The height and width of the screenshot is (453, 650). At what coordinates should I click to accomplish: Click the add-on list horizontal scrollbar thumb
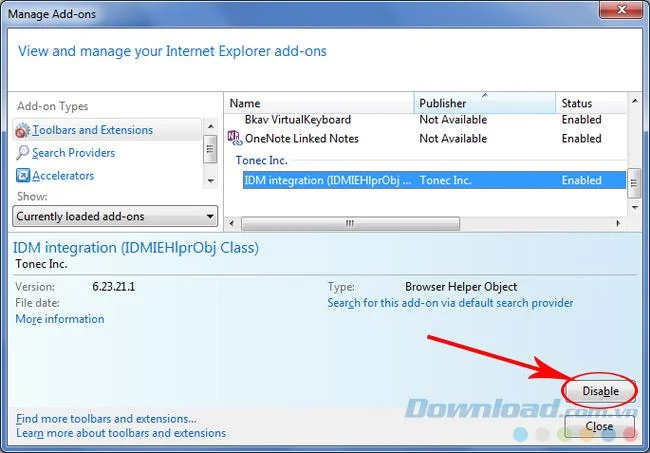[x=350, y=223]
